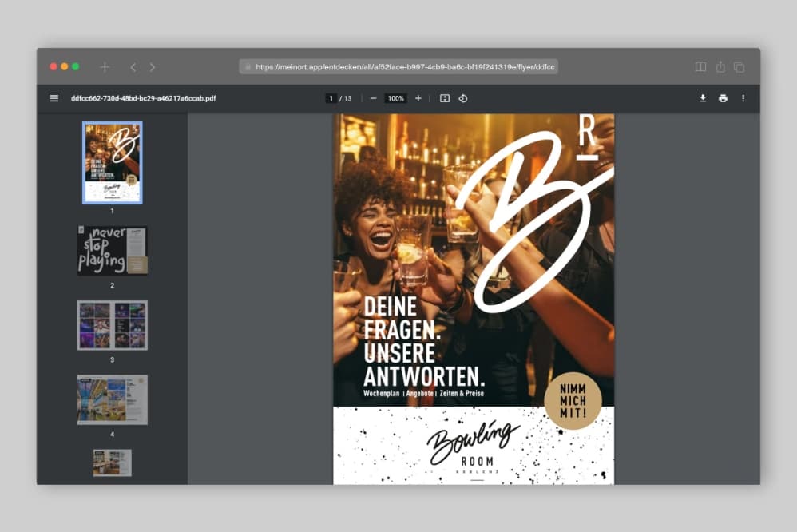The height and width of the screenshot is (532, 797).
Task: Go back in browser history
Action: tap(133, 67)
